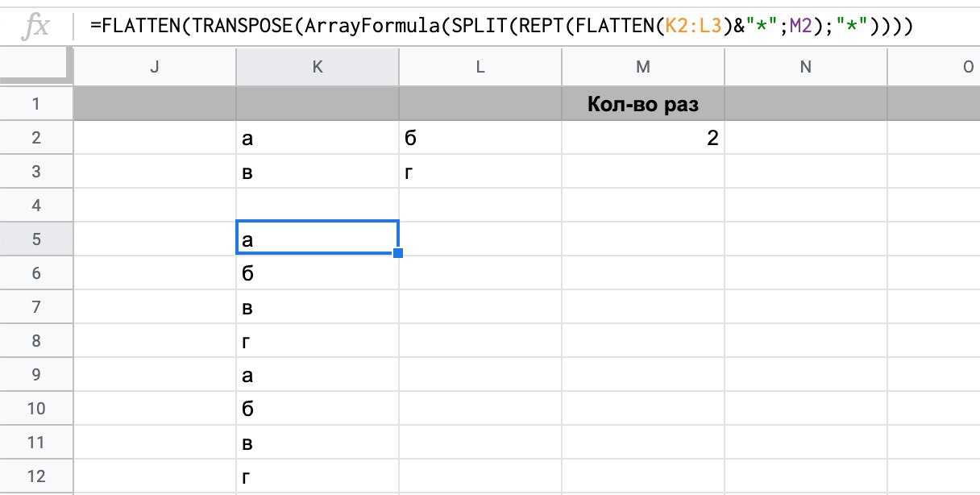980x495 pixels.
Task: Click into the formula bar text
Action: click(500, 27)
